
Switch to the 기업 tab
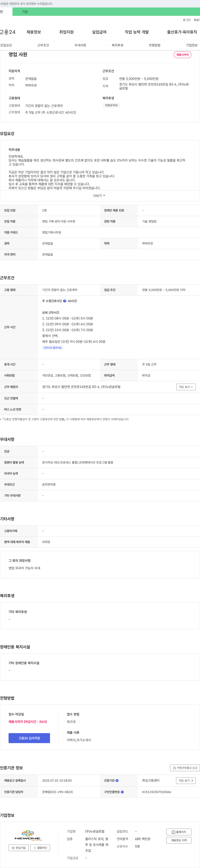(25, 11)
